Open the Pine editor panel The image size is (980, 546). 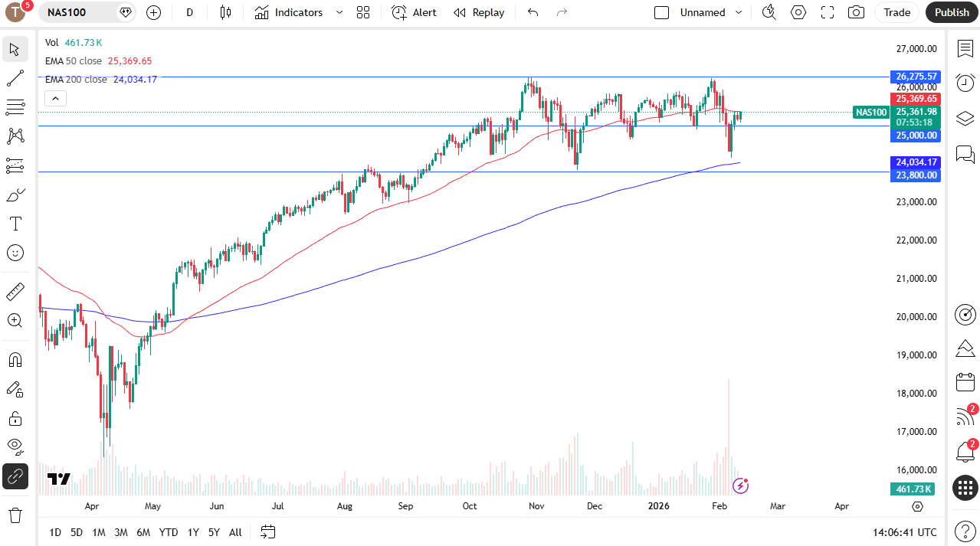965,348
